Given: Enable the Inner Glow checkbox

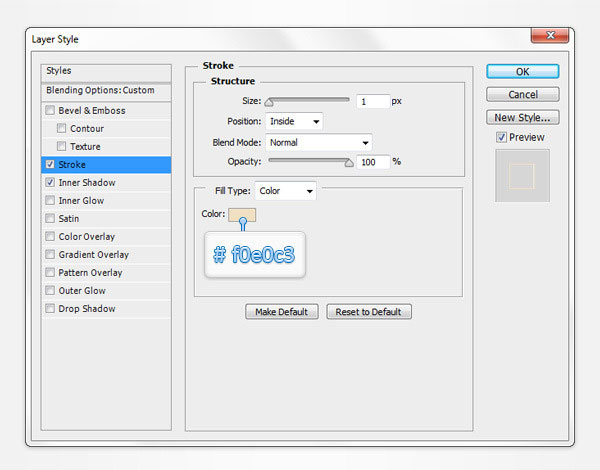Looking at the screenshot, I should click(x=50, y=200).
